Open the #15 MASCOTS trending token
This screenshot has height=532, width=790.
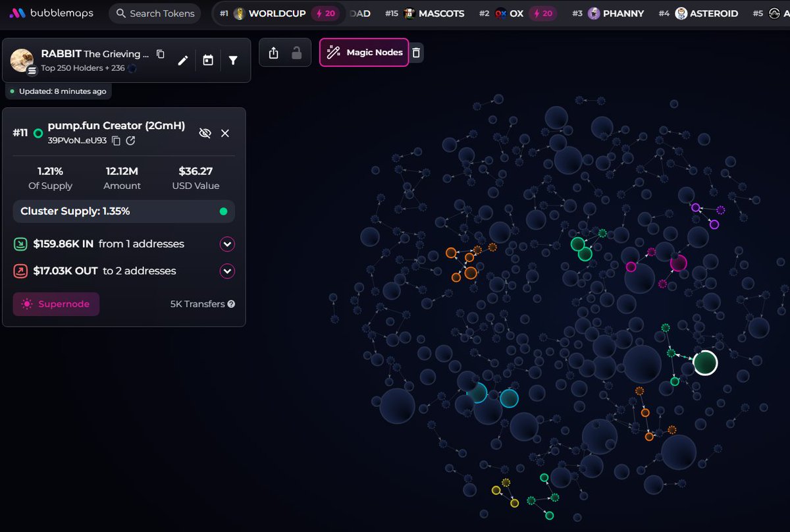point(425,13)
